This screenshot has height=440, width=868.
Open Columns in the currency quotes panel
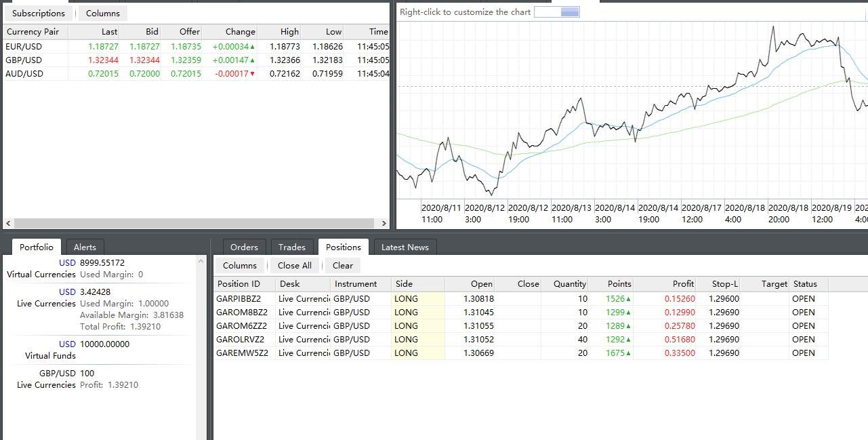point(103,14)
